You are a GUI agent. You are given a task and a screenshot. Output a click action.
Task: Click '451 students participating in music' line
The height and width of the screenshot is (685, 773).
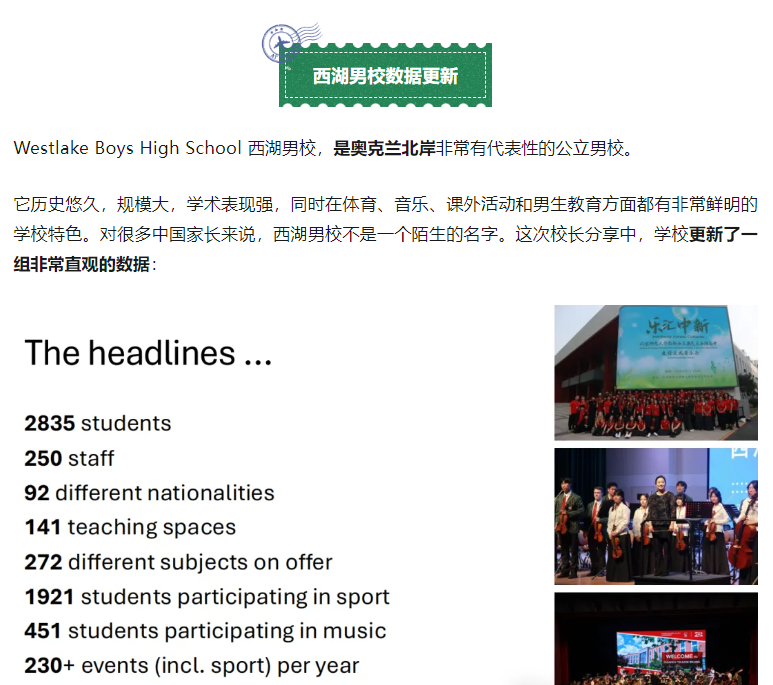[x=205, y=631]
